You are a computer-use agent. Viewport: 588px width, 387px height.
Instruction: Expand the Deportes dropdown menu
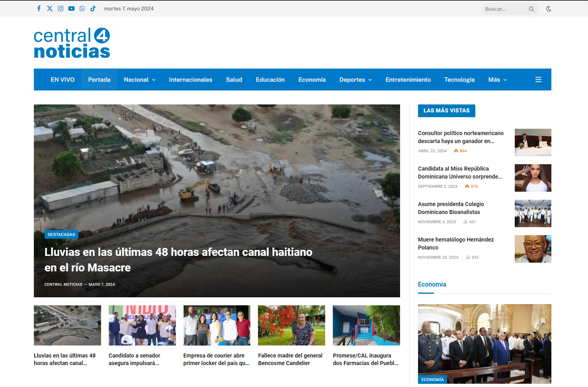[x=355, y=79]
